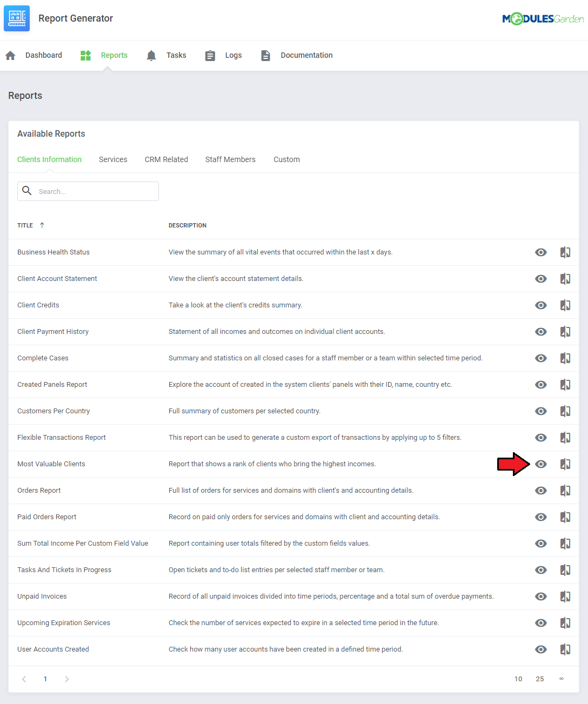Click the Unpaid Invoices title text
Viewport: 588px width, 704px height.
pyautogui.click(x=42, y=596)
